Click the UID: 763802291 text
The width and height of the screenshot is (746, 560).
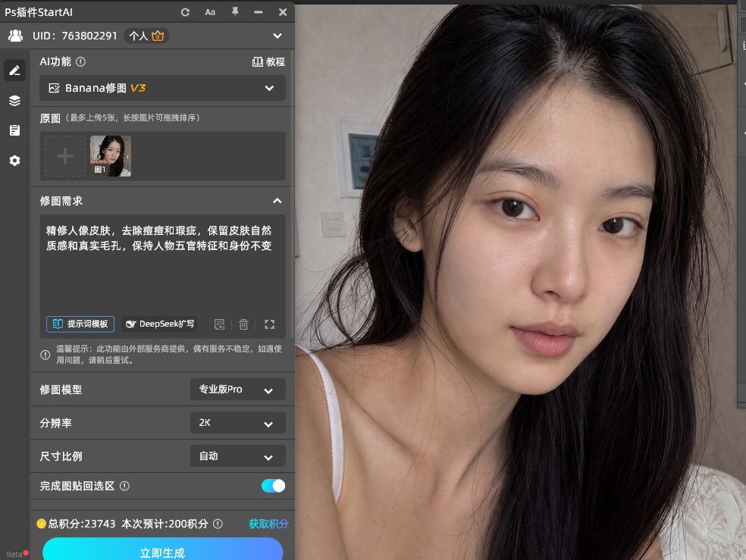[75, 36]
